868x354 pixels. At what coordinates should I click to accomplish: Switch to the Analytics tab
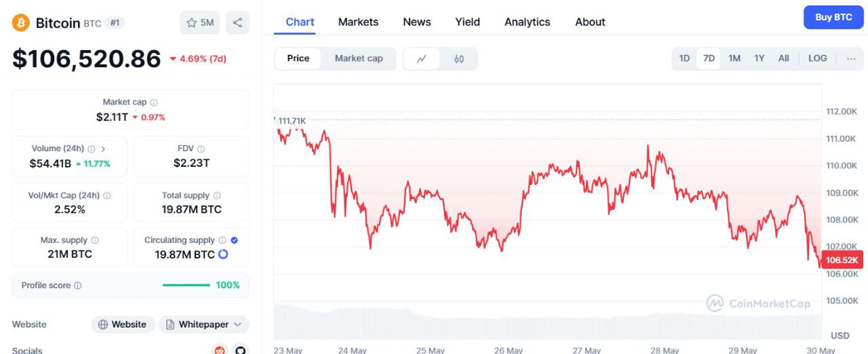[x=527, y=22]
